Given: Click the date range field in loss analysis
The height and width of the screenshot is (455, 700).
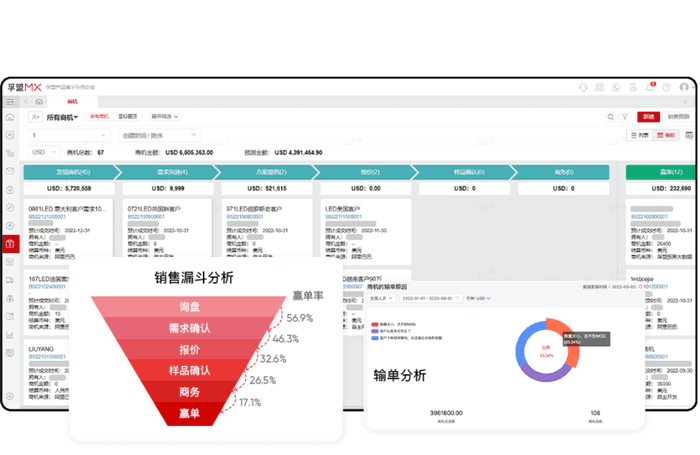Looking at the screenshot, I should click(430, 298).
